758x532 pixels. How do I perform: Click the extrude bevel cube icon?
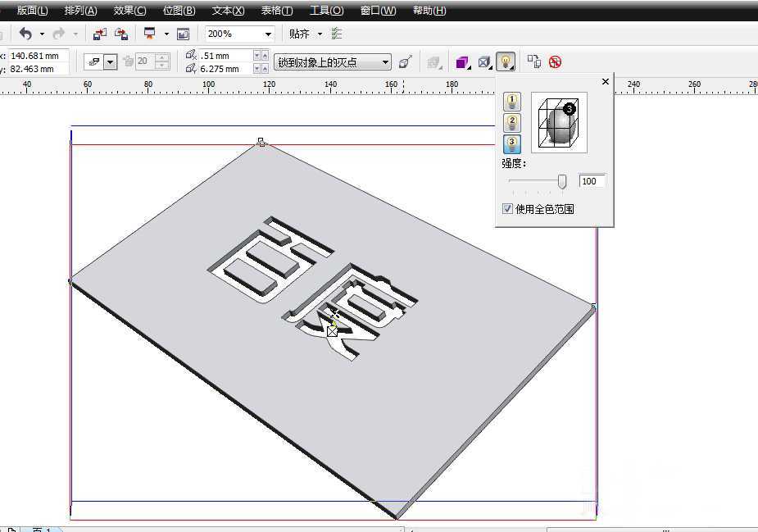483,62
